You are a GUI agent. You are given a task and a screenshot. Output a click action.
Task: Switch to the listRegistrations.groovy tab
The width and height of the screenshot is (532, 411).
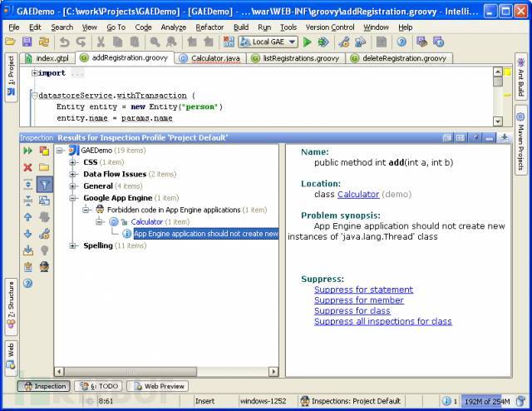(296, 58)
